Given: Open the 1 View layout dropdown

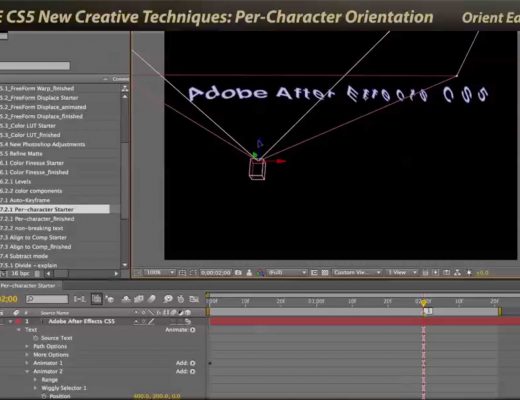Looking at the screenshot, I should click(x=402, y=273).
